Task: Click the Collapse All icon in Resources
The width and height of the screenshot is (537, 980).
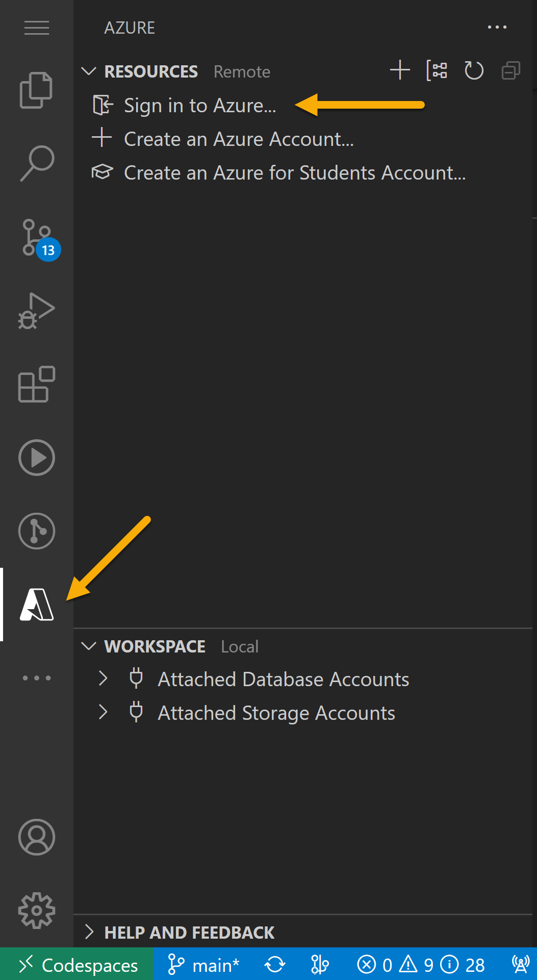Action: click(510, 70)
